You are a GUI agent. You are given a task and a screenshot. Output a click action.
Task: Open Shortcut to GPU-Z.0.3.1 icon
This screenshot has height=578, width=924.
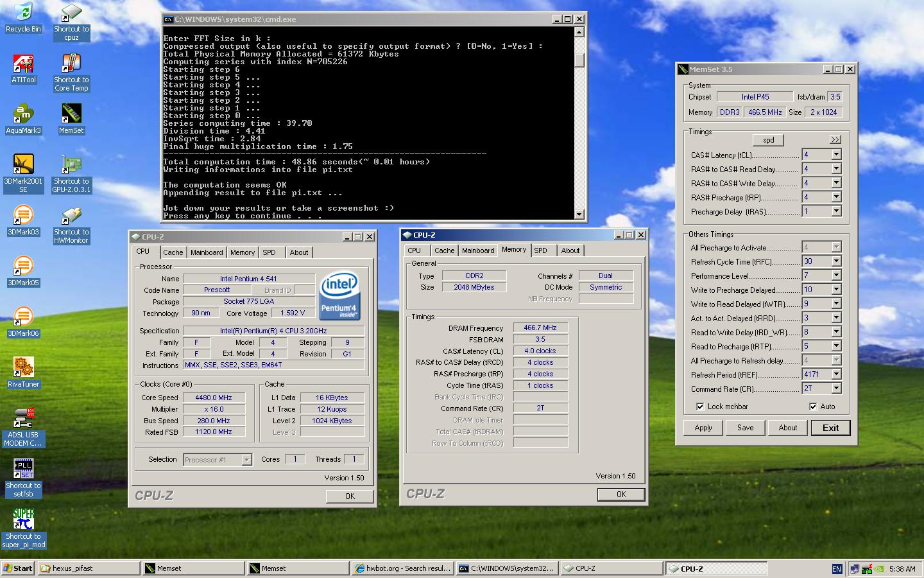pyautogui.click(x=71, y=174)
